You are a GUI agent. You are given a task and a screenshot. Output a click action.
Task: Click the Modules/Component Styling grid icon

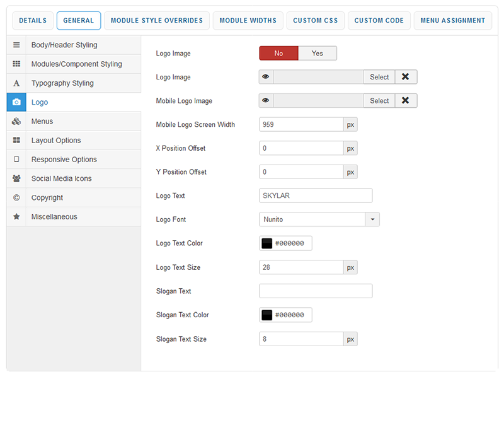coord(16,64)
